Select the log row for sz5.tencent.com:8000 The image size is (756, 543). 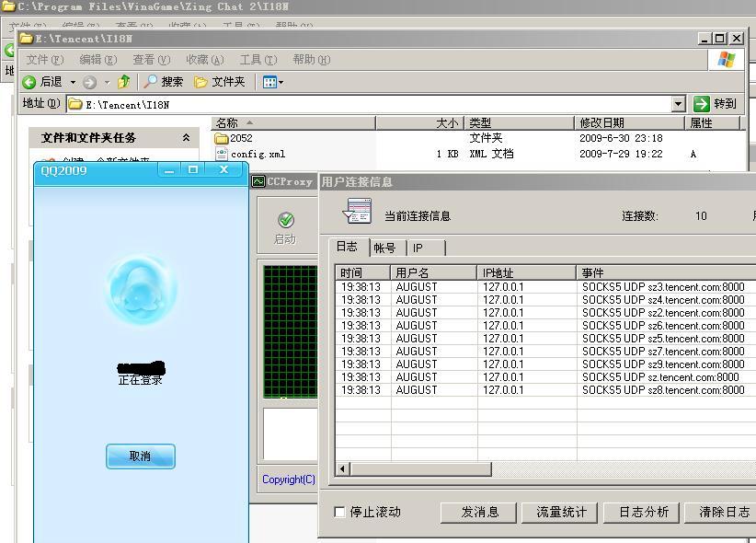click(545, 339)
